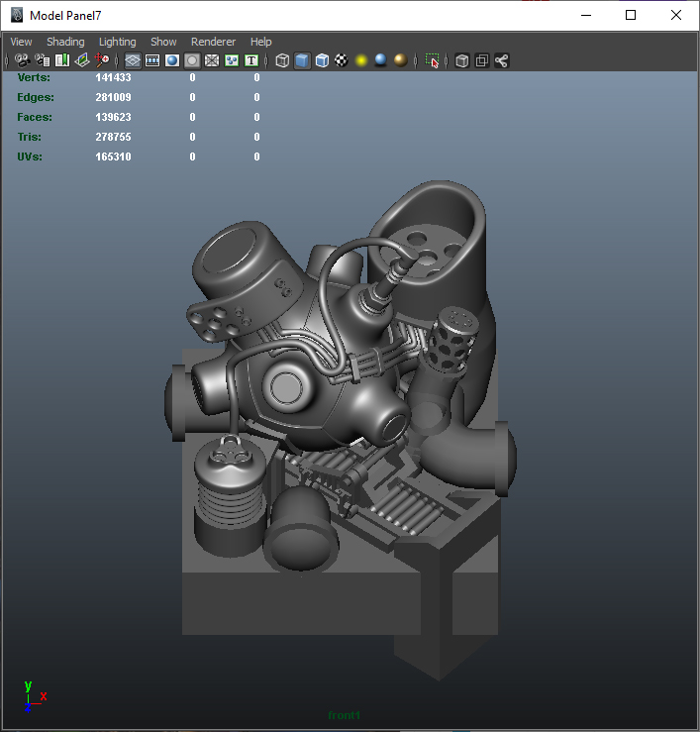
Task: Toggle the Resolution Gate blue sphere icon
Action: click(x=172, y=60)
